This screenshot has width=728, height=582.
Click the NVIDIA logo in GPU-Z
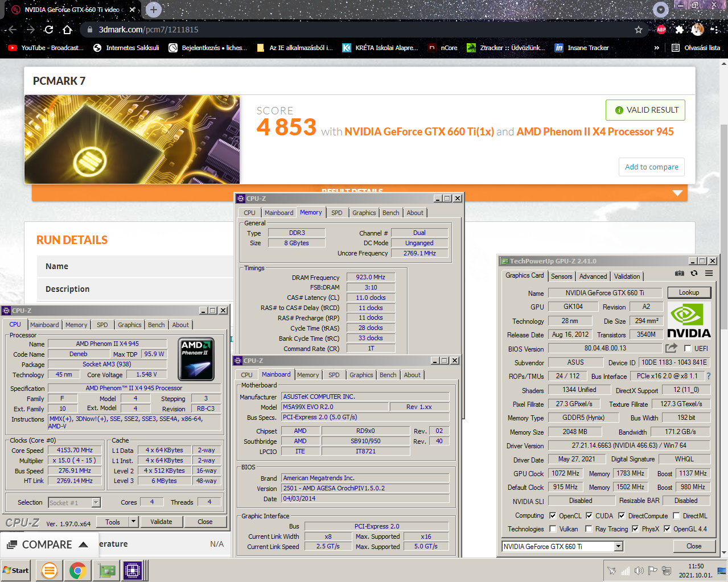pos(689,320)
